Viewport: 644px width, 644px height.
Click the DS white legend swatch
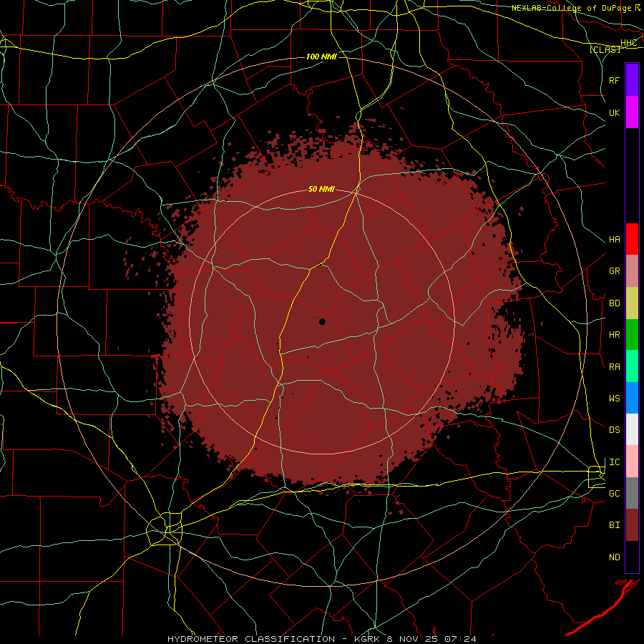click(x=632, y=429)
